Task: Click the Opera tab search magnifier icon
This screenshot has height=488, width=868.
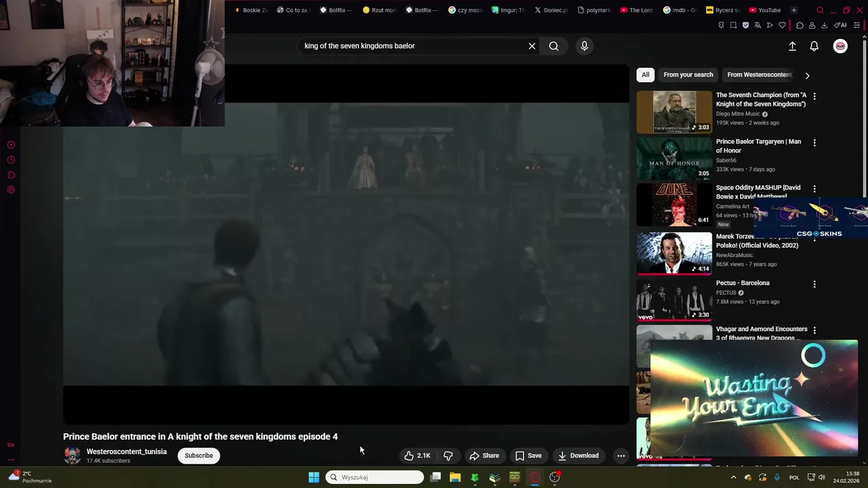Action: (820, 10)
